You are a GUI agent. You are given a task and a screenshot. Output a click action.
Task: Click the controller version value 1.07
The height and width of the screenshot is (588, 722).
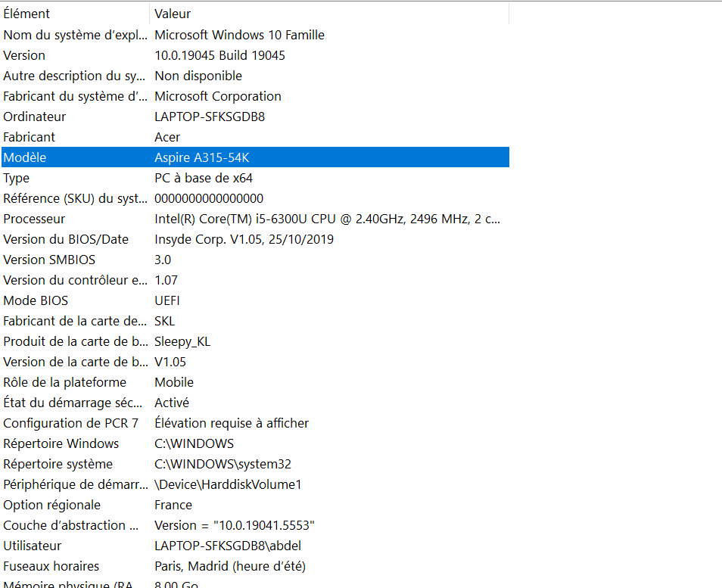(166, 280)
